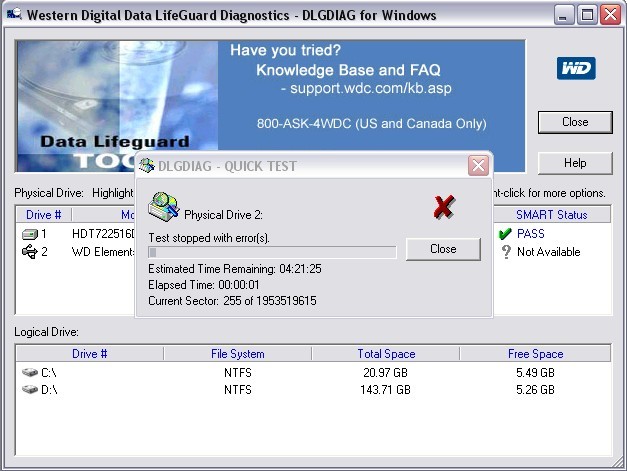
Task: Click the Elapsed Time 00:00:01 text
Action: pos(204,285)
